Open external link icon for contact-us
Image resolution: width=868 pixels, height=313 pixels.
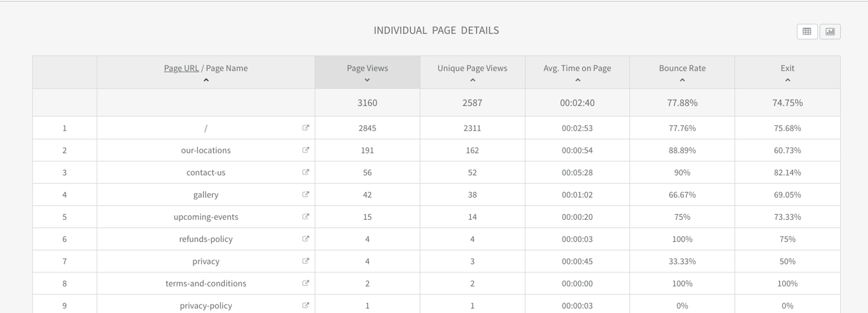click(x=306, y=172)
